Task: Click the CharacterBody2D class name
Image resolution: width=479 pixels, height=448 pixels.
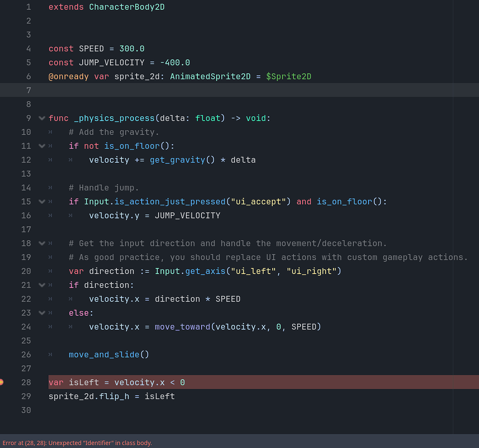Action: tap(126, 7)
